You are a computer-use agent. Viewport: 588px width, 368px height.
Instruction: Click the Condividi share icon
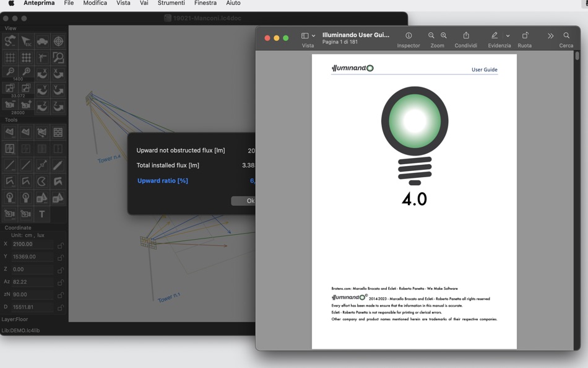click(x=466, y=35)
